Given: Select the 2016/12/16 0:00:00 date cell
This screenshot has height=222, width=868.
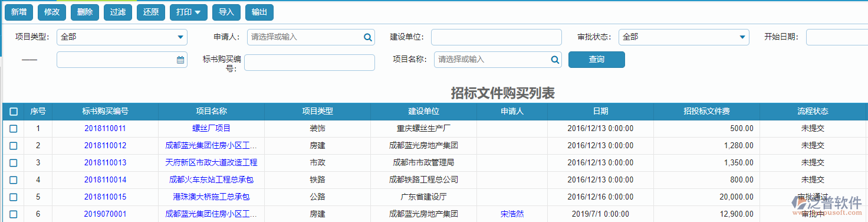Looking at the screenshot, I should pyautogui.click(x=601, y=197).
